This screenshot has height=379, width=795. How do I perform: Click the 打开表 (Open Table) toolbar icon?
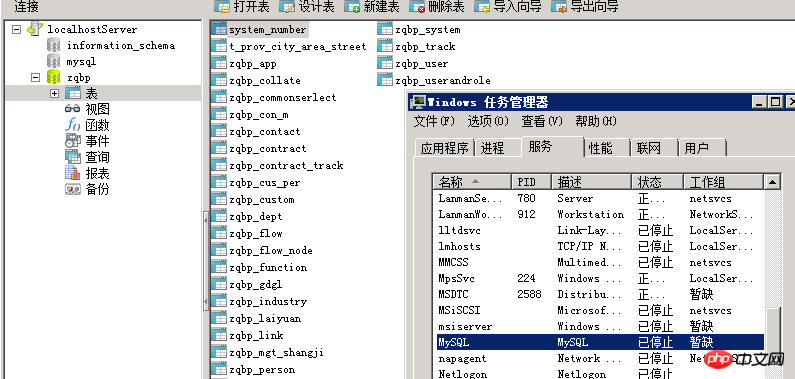click(222, 7)
